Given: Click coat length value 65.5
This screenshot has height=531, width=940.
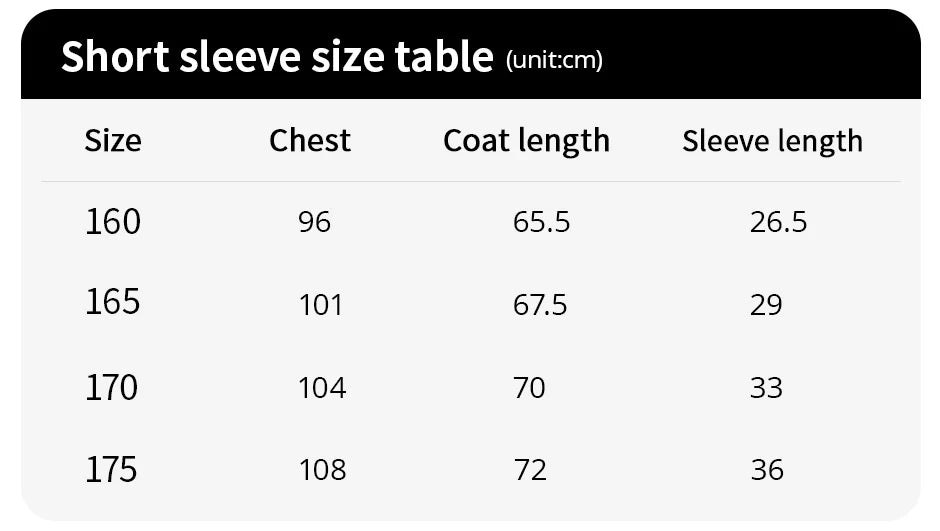Looking at the screenshot, I should click(541, 222).
